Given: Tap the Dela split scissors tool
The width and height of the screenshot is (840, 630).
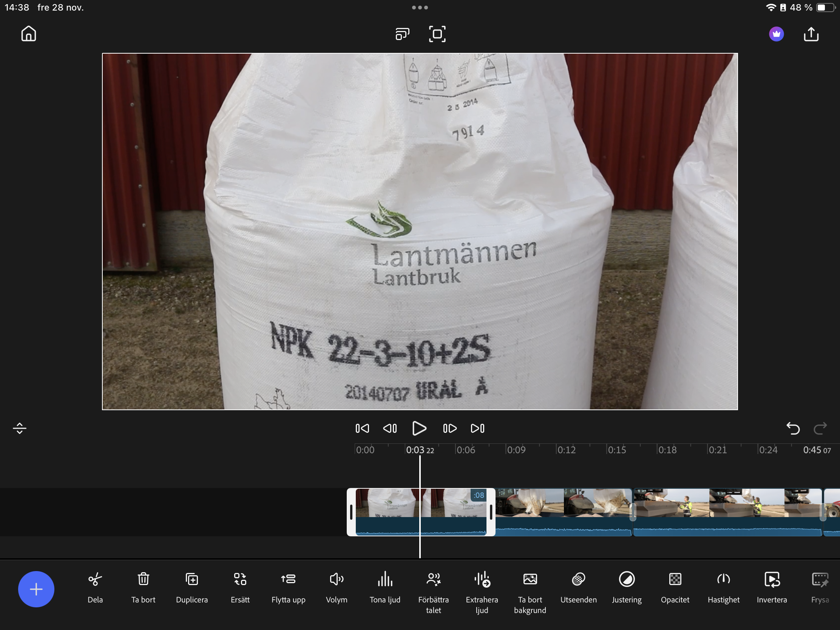Looking at the screenshot, I should 95,580.
